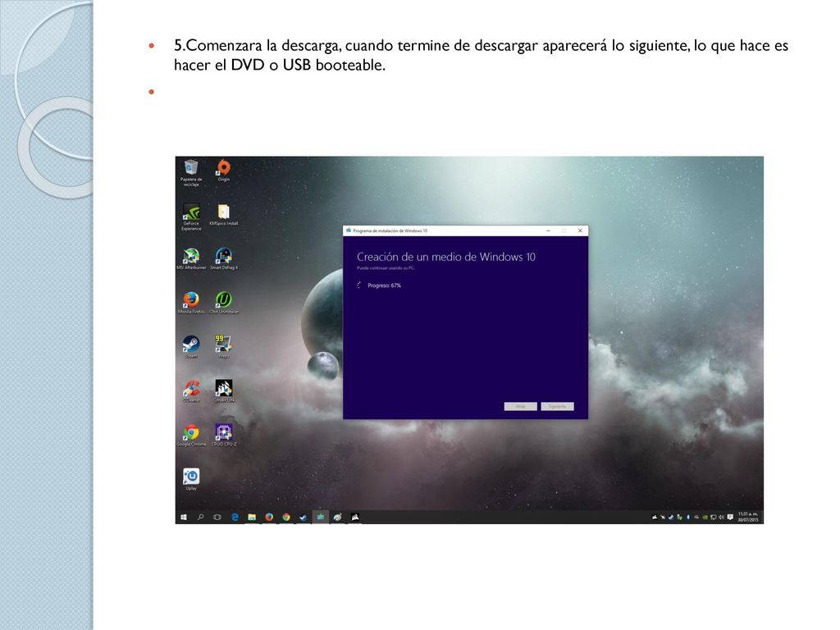The width and height of the screenshot is (840, 630).
Task: Click the NVIDIA icon in system tray
Action: (x=705, y=517)
